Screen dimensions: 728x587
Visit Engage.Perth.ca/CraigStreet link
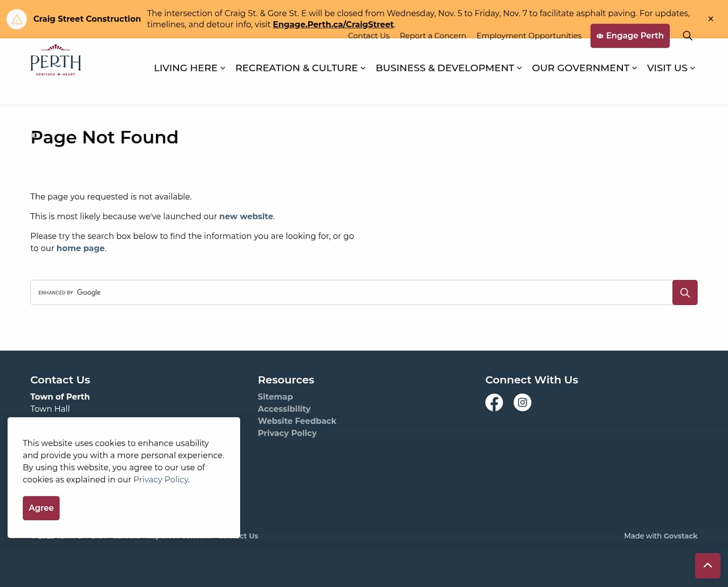[333, 24]
